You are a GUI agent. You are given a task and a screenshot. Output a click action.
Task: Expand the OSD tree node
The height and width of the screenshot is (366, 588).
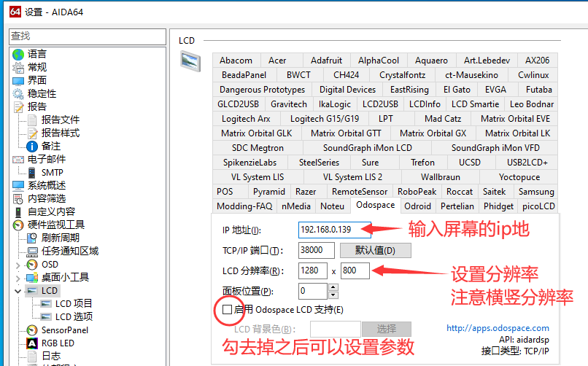tap(18, 265)
